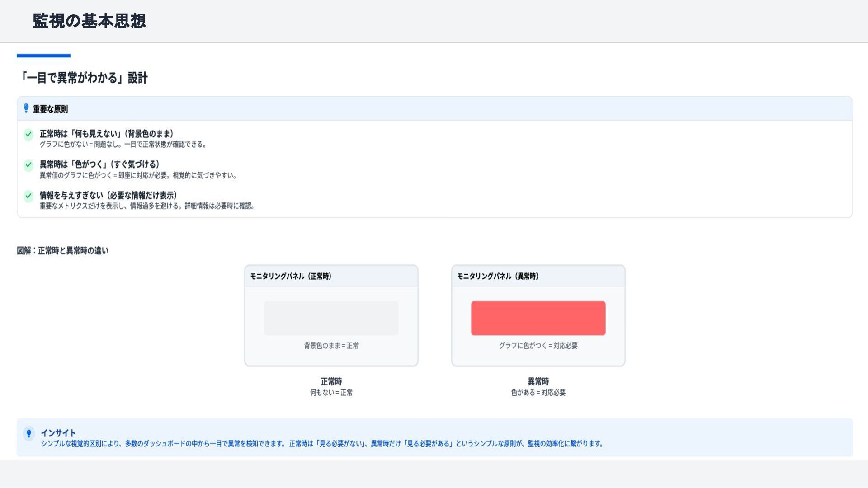The width and height of the screenshot is (868, 488).
Task: Click the 異常時 label below the right panel
Action: click(x=538, y=381)
